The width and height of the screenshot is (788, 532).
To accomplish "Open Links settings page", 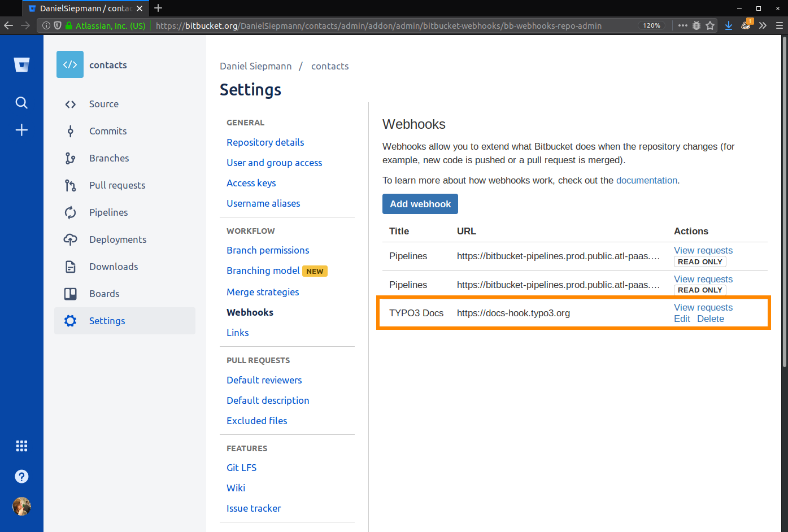I will coord(238,333).
